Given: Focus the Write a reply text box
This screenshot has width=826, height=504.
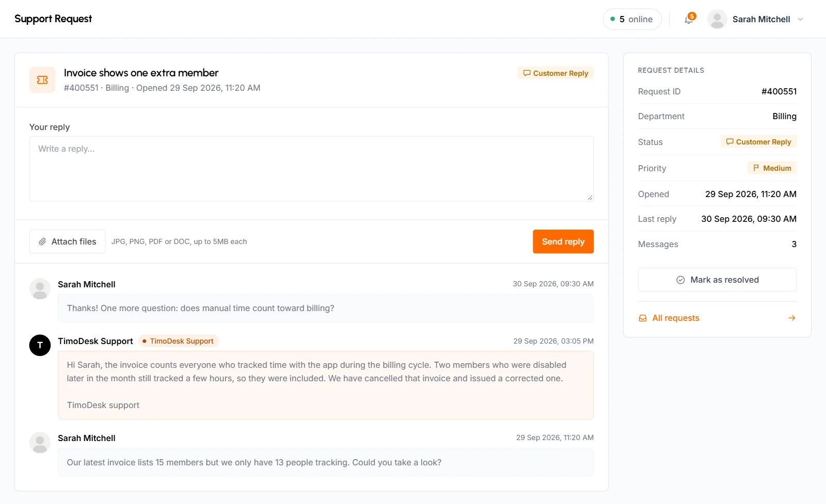Looking at the screenshot, I should pos(311,169).
